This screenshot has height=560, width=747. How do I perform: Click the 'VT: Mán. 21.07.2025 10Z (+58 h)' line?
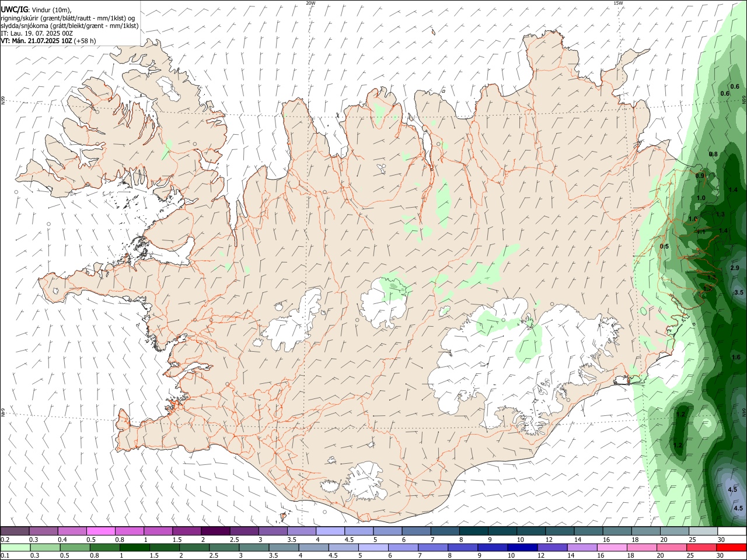[48, 41]
